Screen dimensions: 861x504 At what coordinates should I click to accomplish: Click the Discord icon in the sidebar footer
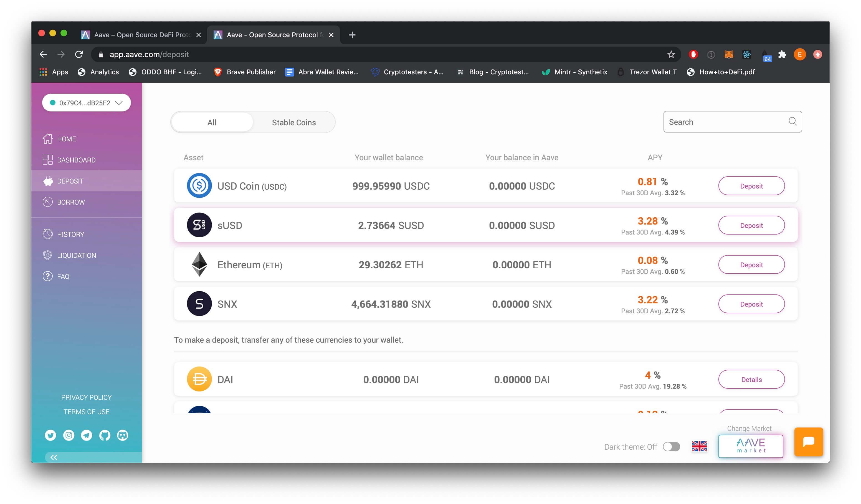(123, 435)
